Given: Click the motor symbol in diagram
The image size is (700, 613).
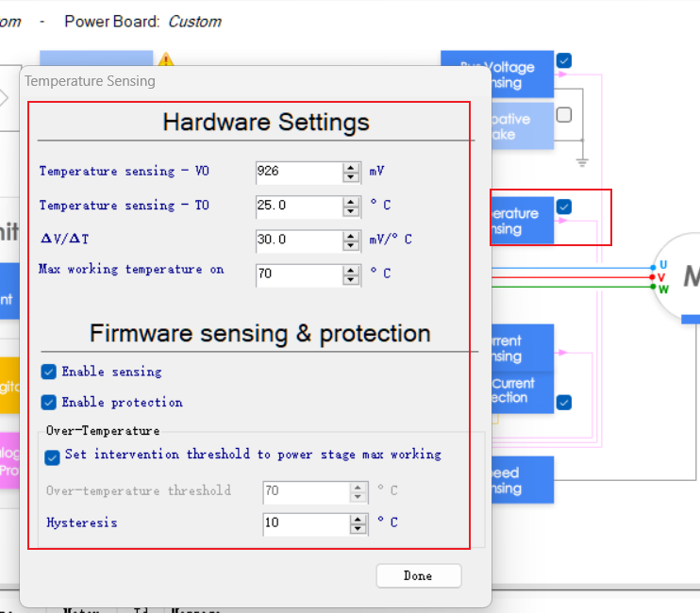Looking at the screenshot, I should point(677,276).
